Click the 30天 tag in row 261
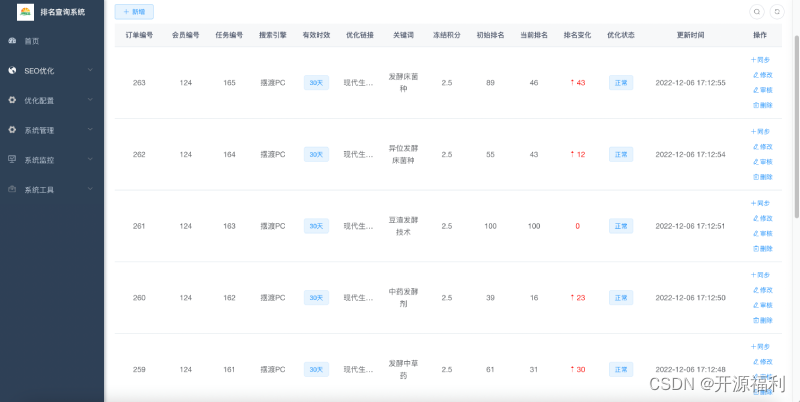 [316, 226]
